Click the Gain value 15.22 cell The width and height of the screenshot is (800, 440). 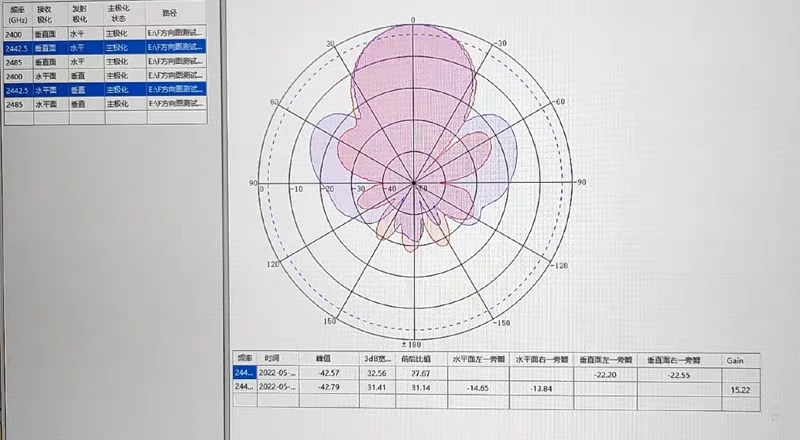click(x=741, y=387)
